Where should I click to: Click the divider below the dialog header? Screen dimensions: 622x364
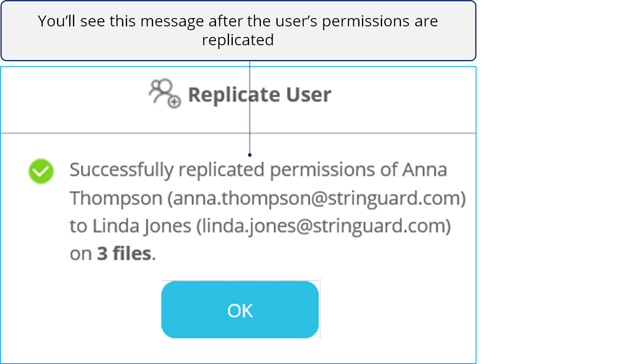[x=238, y=133]
